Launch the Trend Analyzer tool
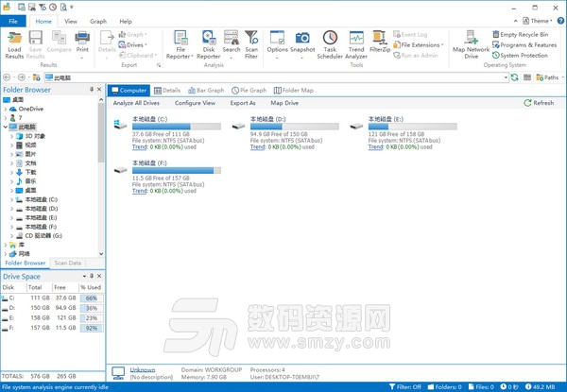Screen dimensions: 567x392 [x=355, y=39]
